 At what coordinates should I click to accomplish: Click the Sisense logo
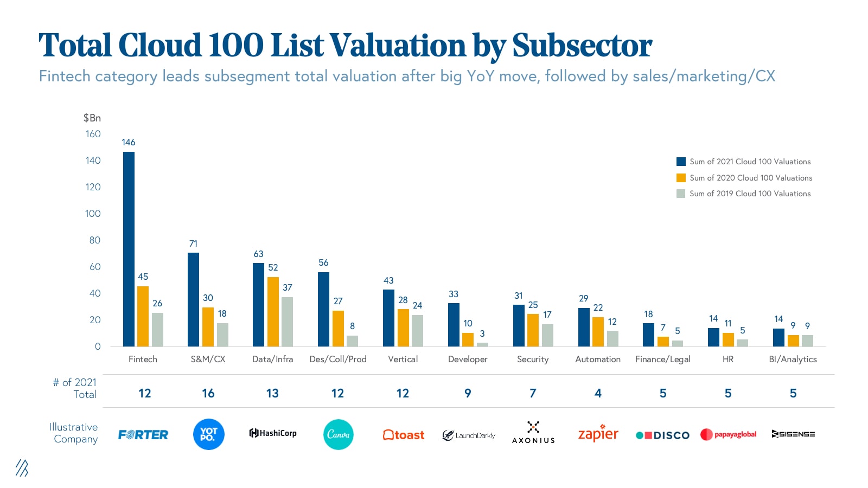[793, 434]
